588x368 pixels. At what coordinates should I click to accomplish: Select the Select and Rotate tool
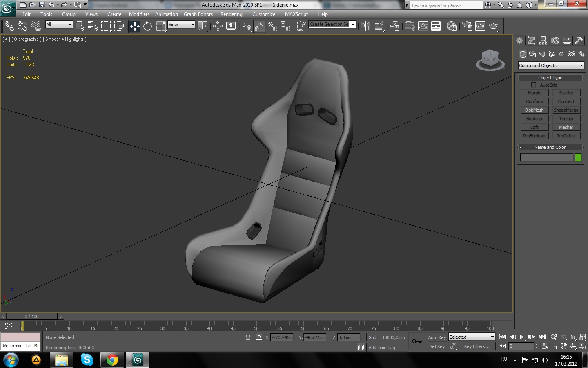point(147,27)
